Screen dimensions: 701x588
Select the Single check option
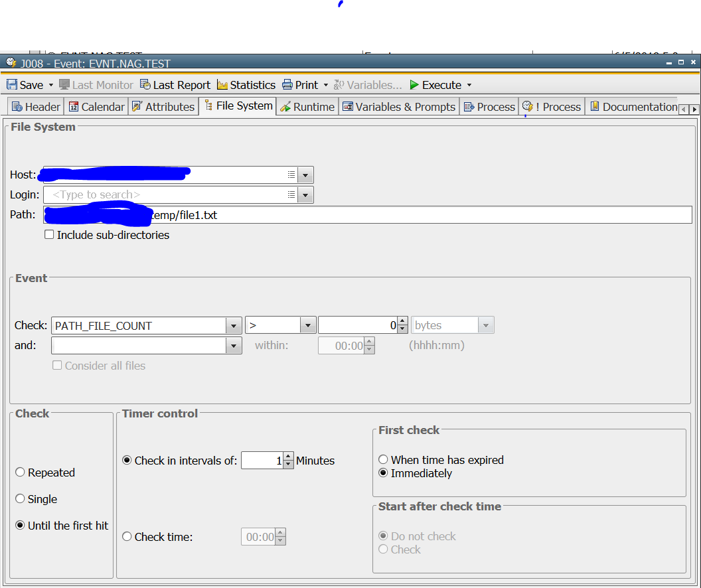click(20, 498)
